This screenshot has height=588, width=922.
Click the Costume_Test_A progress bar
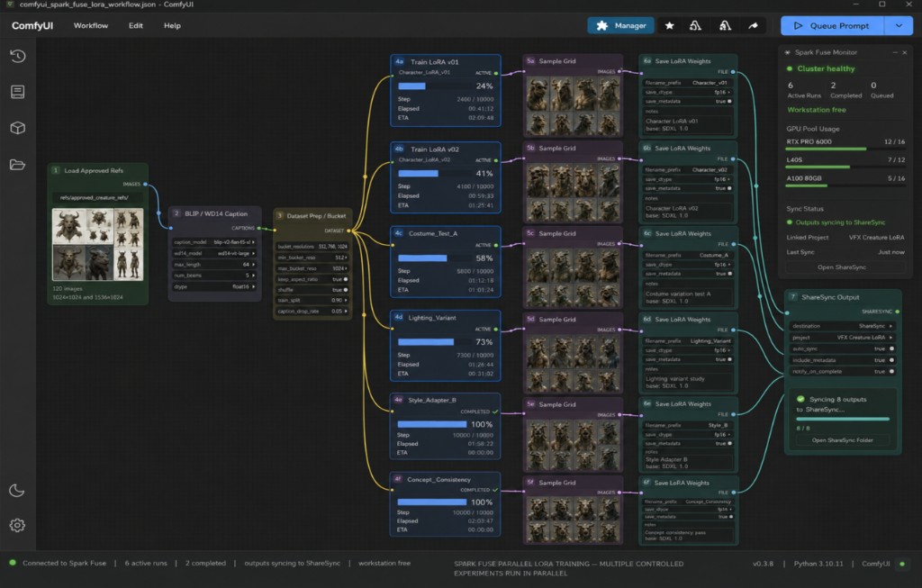point(435,258)
